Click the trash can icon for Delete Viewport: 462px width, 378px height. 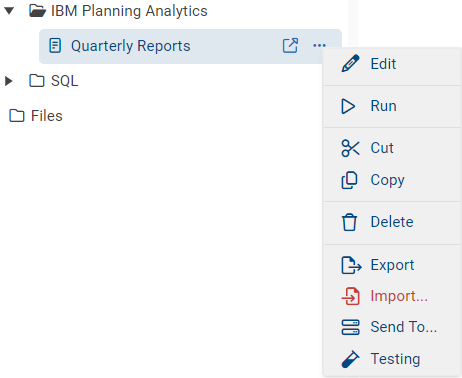coord(349,222)
